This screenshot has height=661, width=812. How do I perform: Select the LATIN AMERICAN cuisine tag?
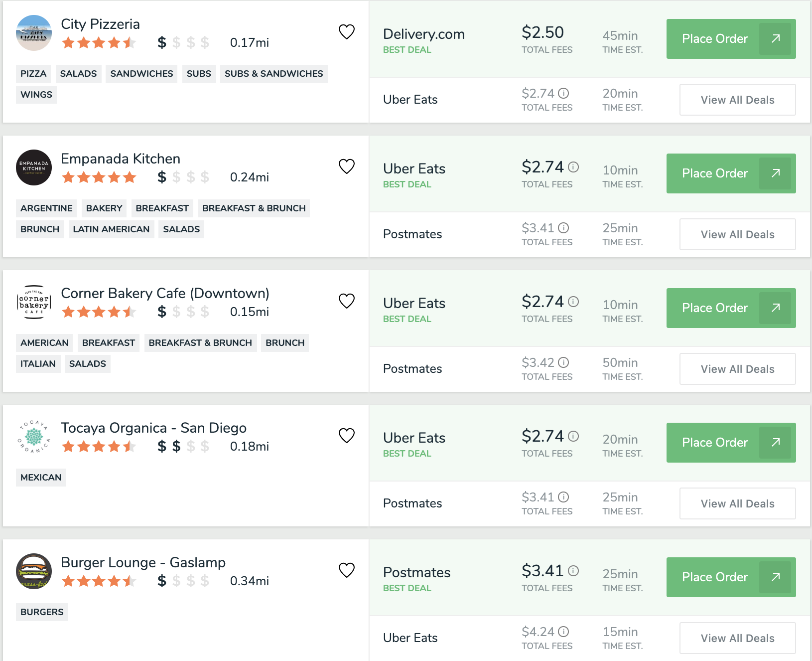coord(111,229)
